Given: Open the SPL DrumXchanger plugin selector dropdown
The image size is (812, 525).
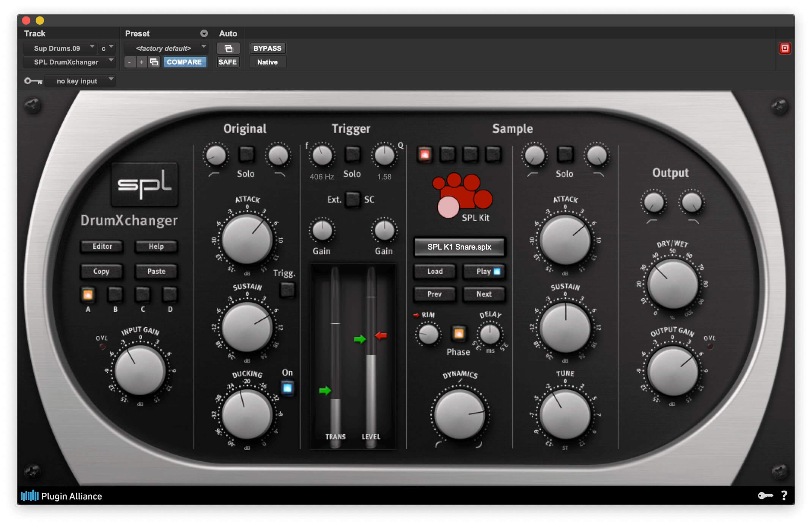Looking at the screenshot, I should tap(69, 62).
